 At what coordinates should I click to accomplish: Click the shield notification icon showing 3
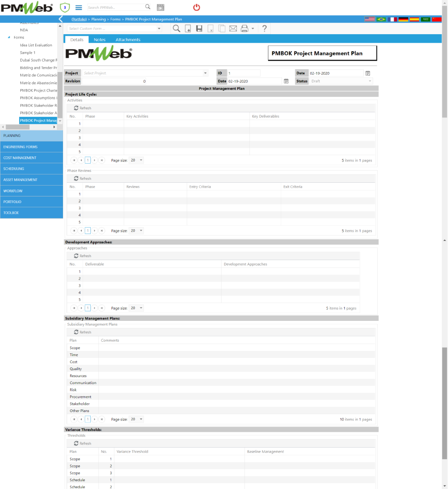[64, 7]
